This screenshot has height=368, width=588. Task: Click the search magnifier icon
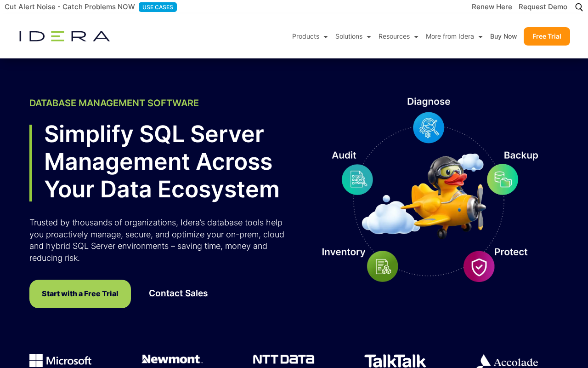pyautogui.click(x=579, y=7)
